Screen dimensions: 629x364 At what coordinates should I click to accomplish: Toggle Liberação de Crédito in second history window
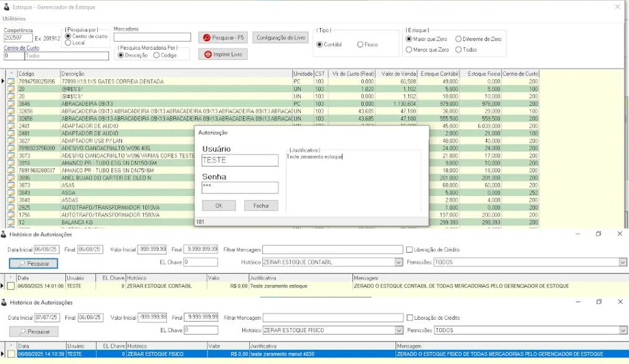[x=410, y=317]
